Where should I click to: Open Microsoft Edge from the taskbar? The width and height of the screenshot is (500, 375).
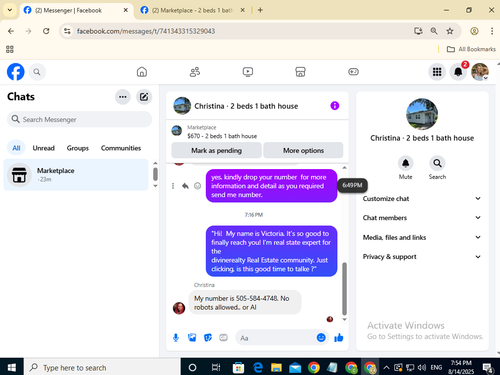257,367
